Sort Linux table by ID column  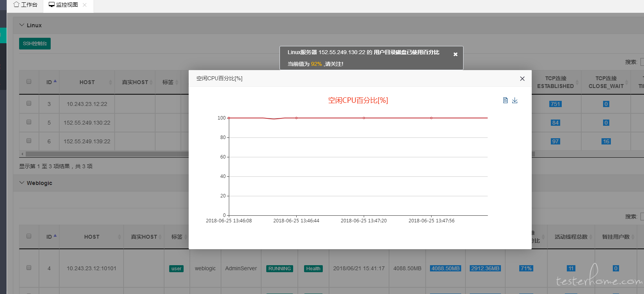(x=49, y=82)
